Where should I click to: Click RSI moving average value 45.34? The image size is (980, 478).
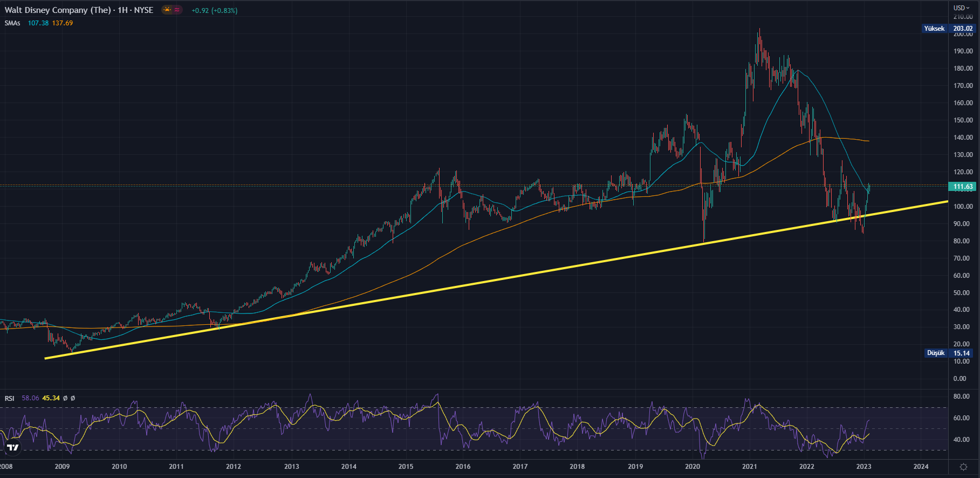coord(51,398)
